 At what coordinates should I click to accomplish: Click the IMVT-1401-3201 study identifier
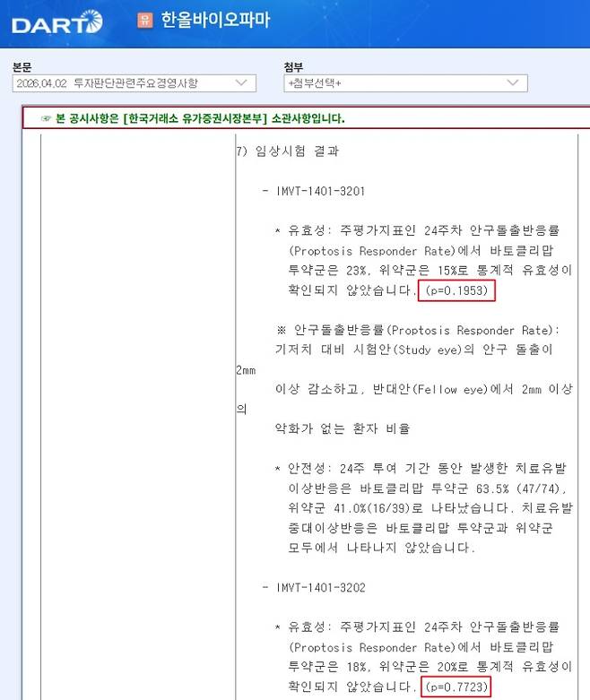click(x=321, y=191)
